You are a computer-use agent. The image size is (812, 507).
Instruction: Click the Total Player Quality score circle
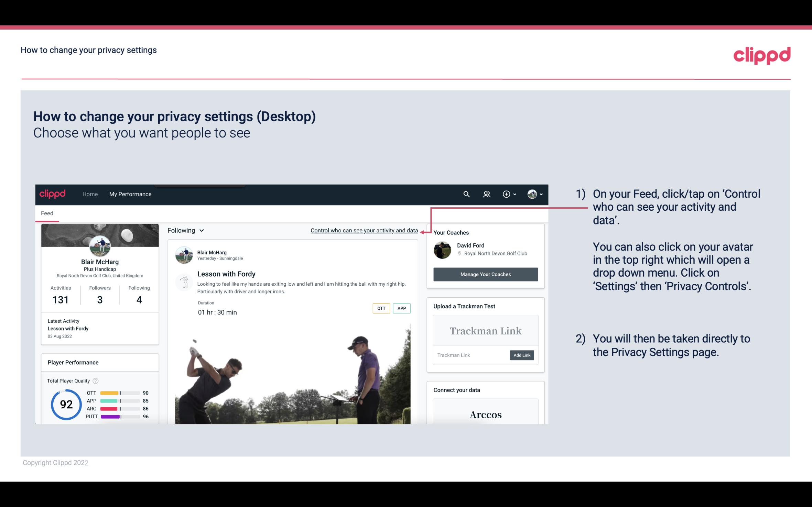tap(66, 404)
